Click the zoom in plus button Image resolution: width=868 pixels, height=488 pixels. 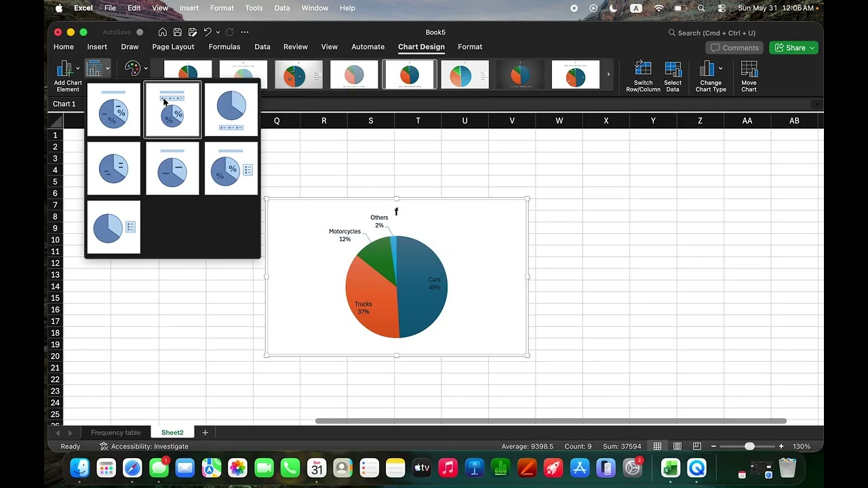[781, 446]
